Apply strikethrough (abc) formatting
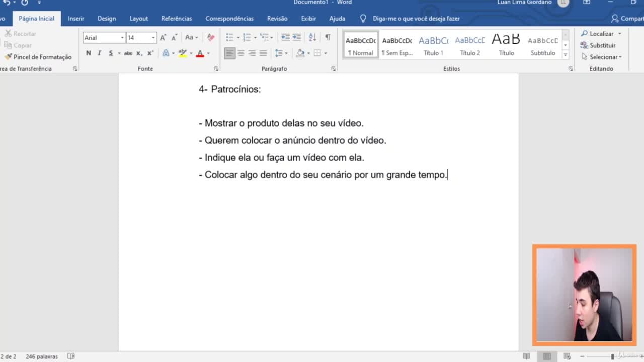Viewport: 644px width, 362px height. click(x=128, y=53)
